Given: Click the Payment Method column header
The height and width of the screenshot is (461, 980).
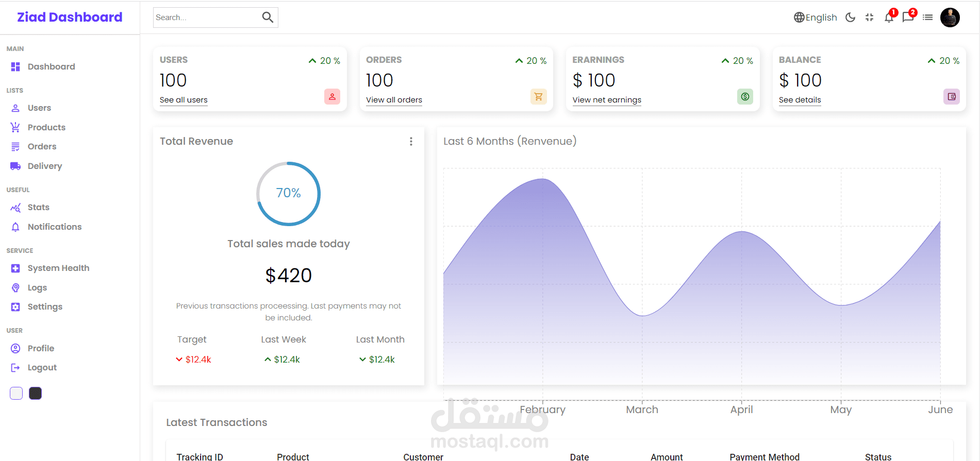Looking at the screenshot, I should pos(765,457).
